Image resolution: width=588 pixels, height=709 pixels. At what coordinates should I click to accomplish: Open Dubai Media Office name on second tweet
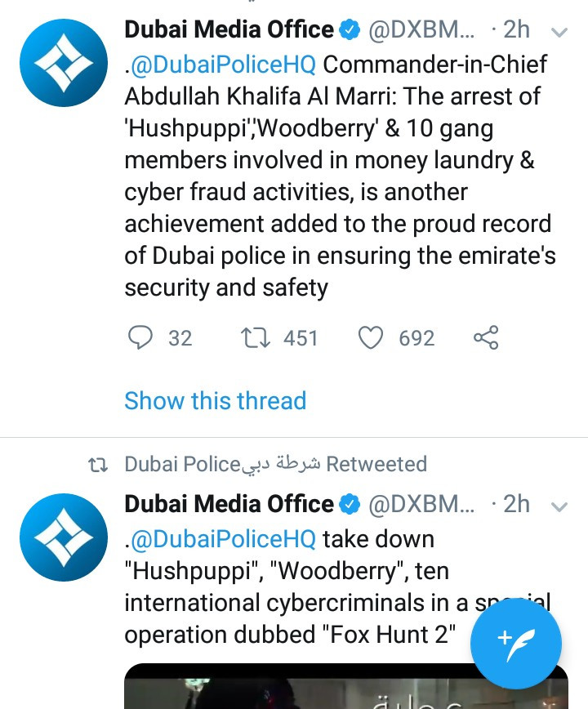click(229, 505)
